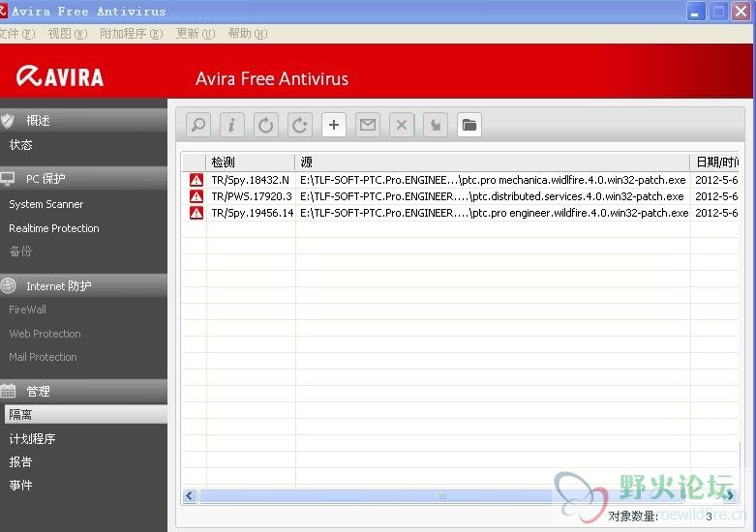This screenshot has height=532, width=756.
Task: Sort by the 日期/时间 column header
Action: tap(715, 162)
